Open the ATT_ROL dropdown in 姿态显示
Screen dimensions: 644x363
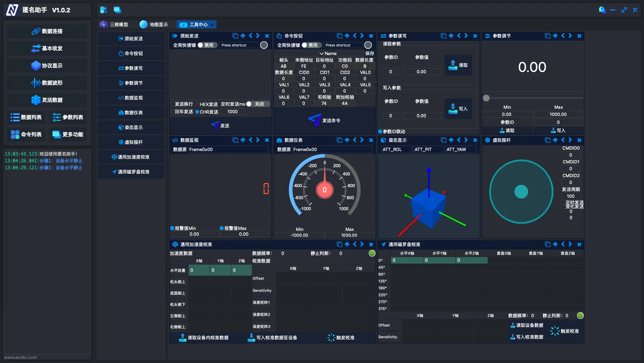tap(397, 149)
